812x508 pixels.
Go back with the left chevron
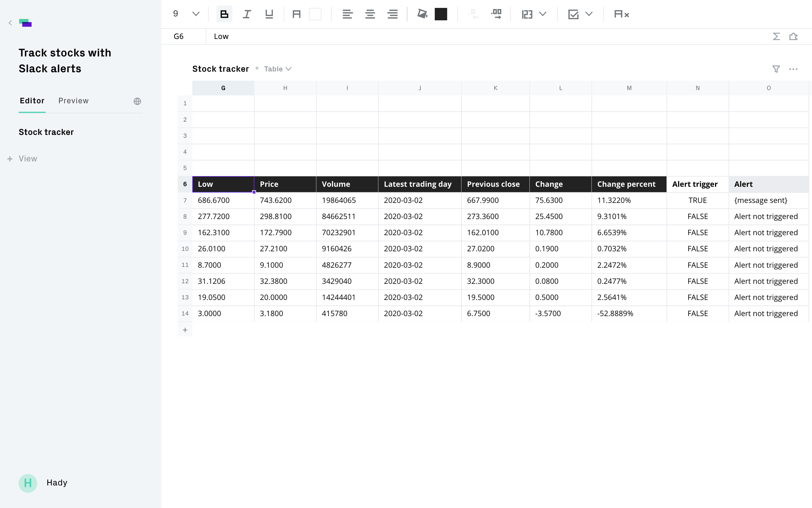pos(10,23)
